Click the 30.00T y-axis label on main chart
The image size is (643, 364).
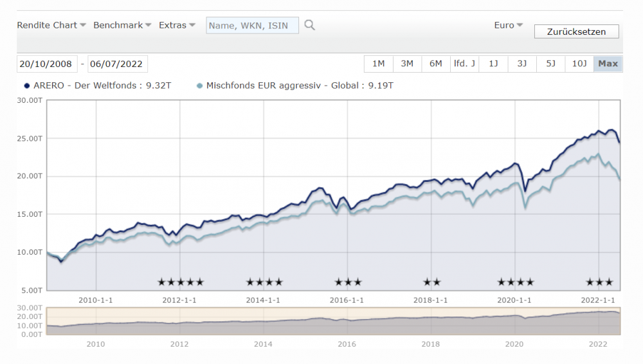pyautogui.click(x=30, y=100)
